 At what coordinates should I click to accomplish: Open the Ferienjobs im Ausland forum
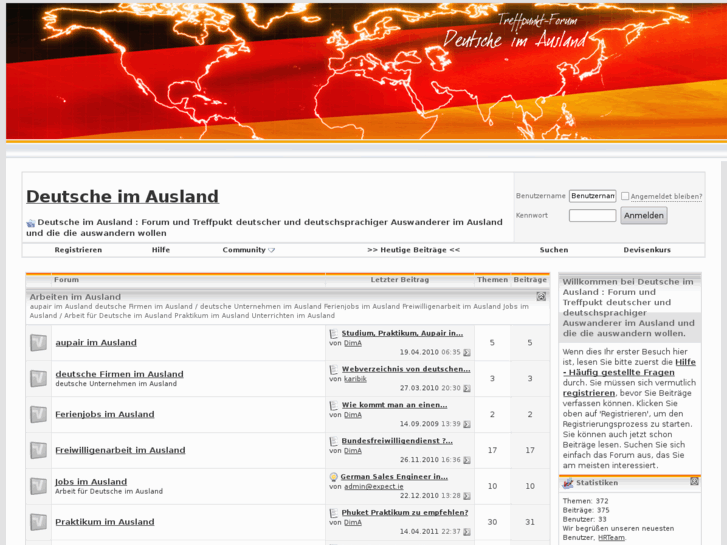click(x=105, y=414)
